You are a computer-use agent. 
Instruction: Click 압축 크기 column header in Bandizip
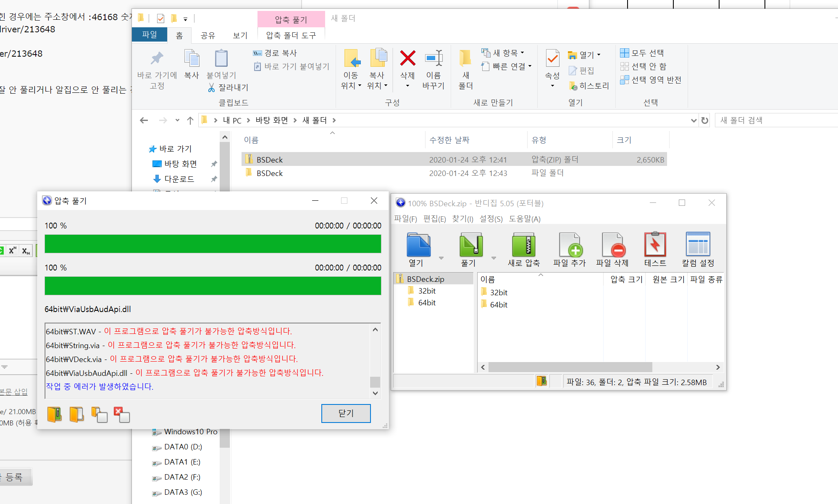626,279
